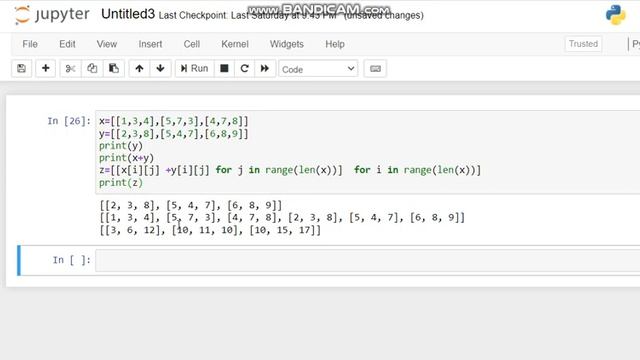Restart the kernel icon
Image resolution: width=640 pixels, height=360 pixels.
point(244,69)
